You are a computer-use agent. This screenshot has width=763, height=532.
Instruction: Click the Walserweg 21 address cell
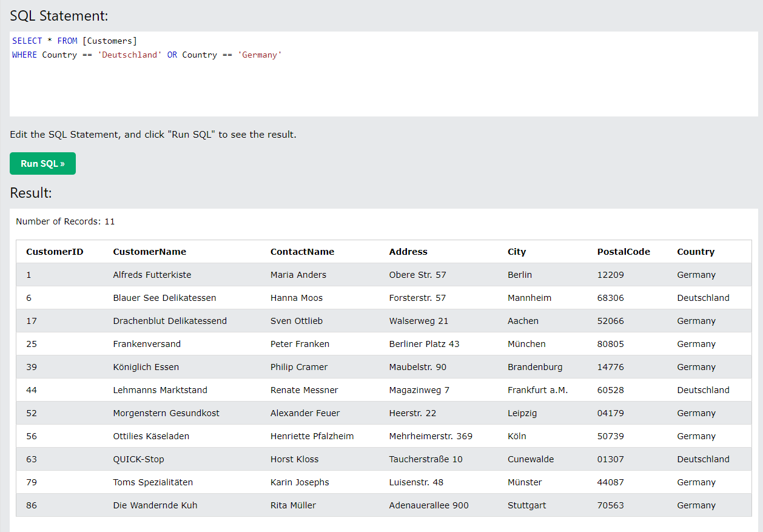pos(419,321)
